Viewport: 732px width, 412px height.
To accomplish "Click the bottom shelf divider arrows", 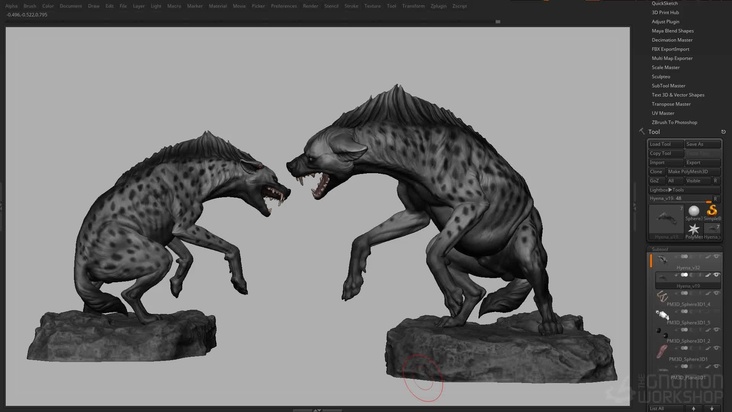I will pos(317,410).
